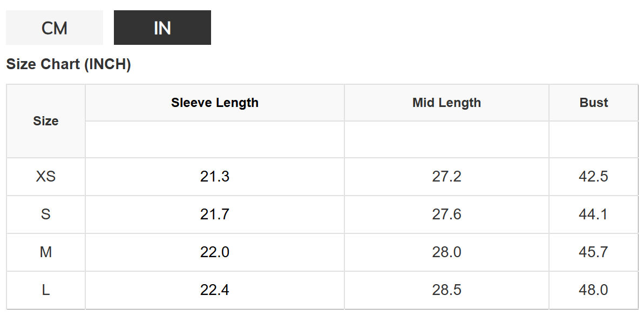Click the Sleeve Length column header
644x322 pixels.
coord(214,103)
